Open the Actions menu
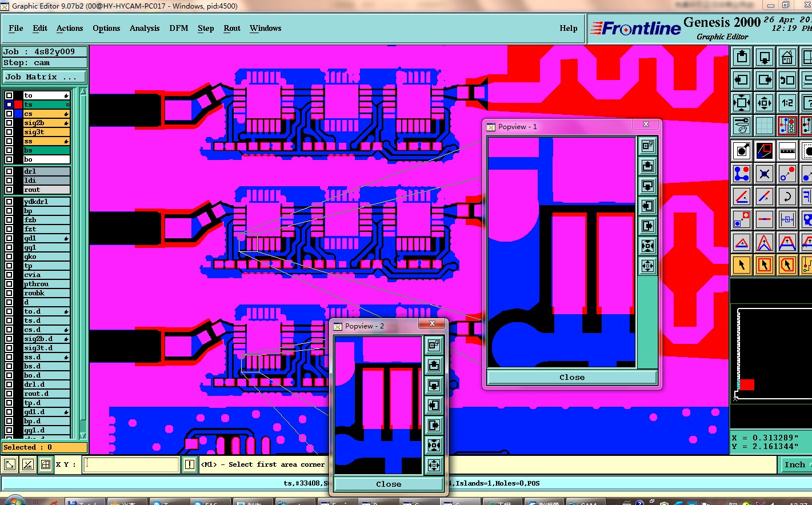The image size is (812, 505). (x=70, y=28)
